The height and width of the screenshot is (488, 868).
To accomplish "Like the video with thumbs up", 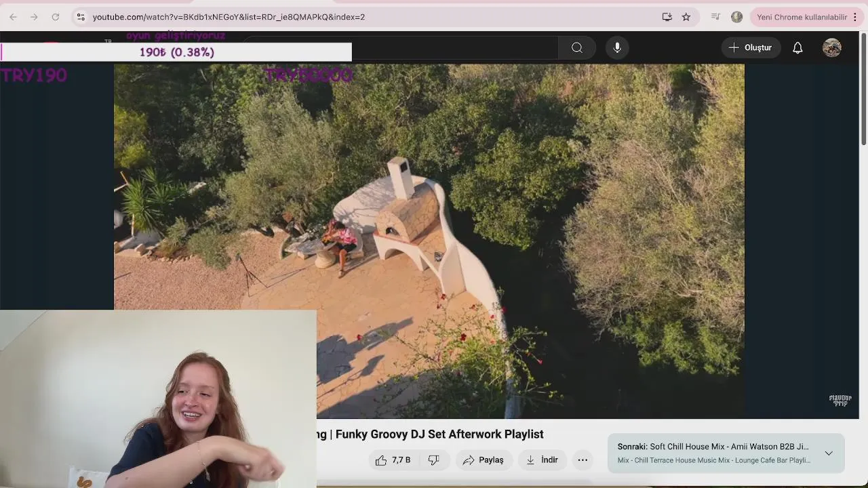I will click(393, 460).
